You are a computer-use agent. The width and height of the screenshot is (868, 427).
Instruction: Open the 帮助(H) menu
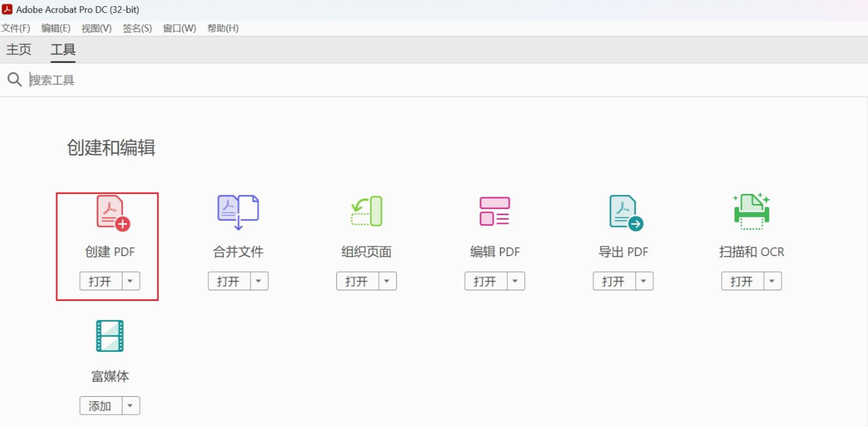[x=222, y=28]
